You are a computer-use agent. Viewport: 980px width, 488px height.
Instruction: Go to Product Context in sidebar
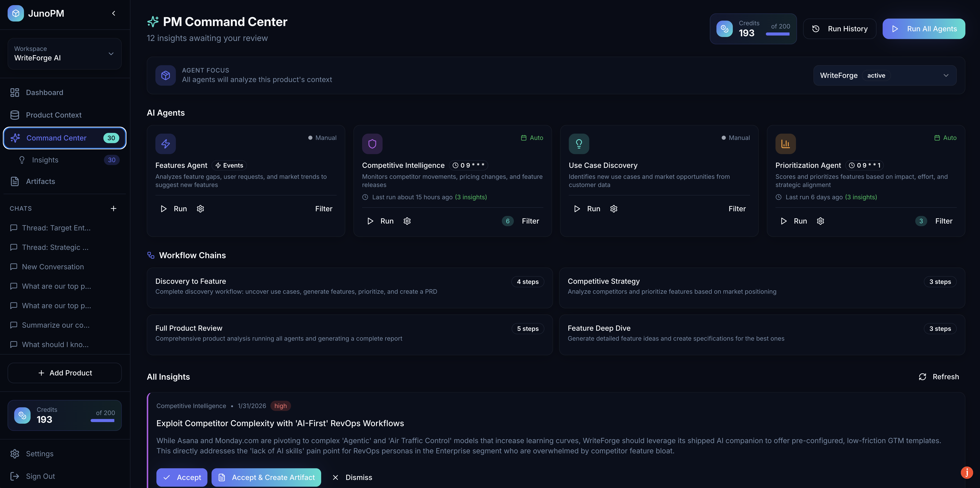(x=54, y=115)
